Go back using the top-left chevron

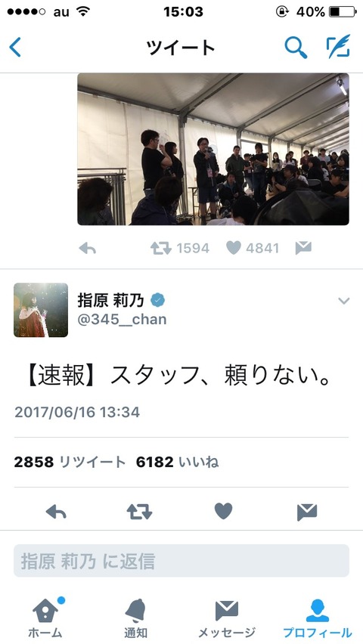[15, 47]
